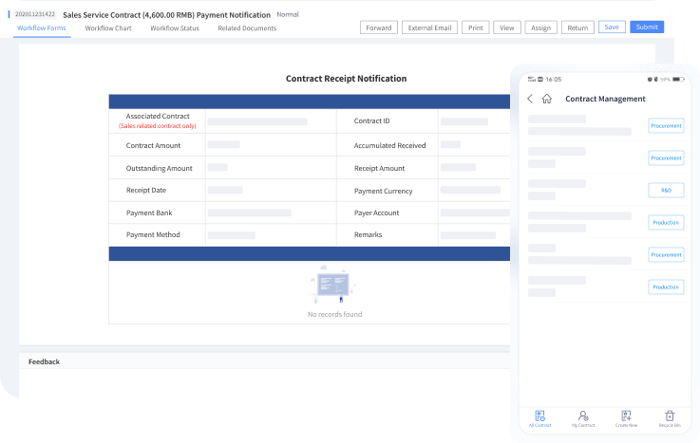
Task: Save the contract receipt form
Action: (x=611, y=27)
